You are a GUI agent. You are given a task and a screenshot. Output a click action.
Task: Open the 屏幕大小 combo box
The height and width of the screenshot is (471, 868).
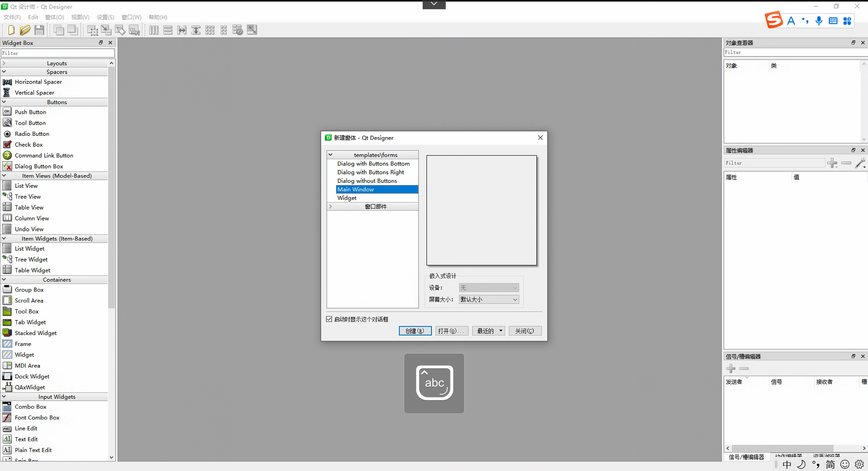coord(488,299)
